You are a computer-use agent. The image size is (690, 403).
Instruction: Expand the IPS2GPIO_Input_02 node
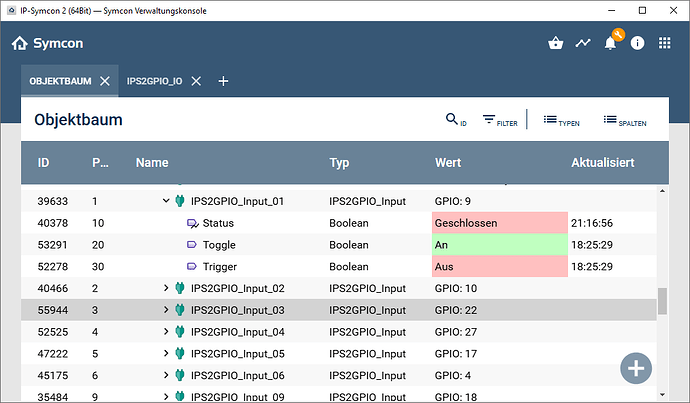(166, 288)
